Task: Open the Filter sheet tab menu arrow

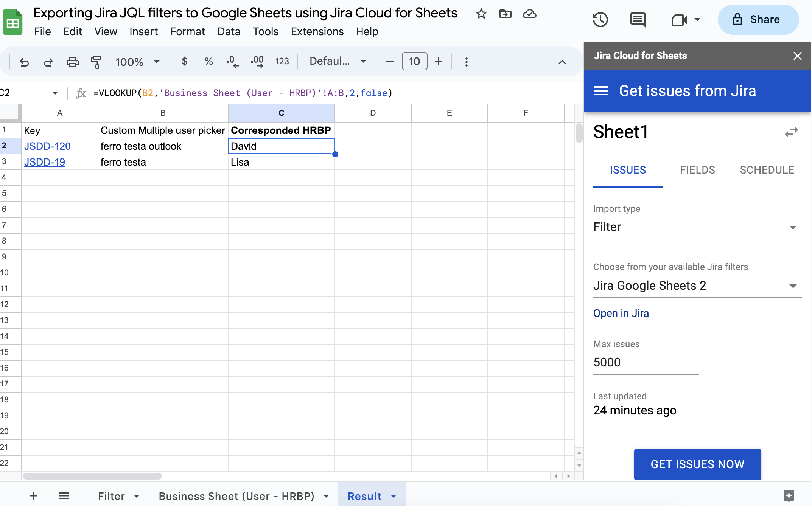Action: [137, 496]
